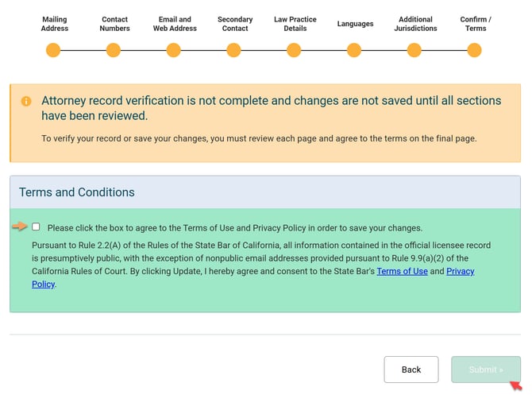Select the Additional Jurisdictions step circle
This screenshot has width=532, height=418.
pyautogui.click(x=414, y=51)
